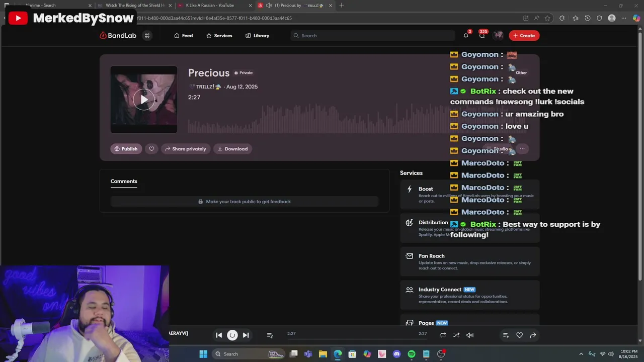Open the Services menu item
Viewport: 644px width, 362px height.
point(219,36)
